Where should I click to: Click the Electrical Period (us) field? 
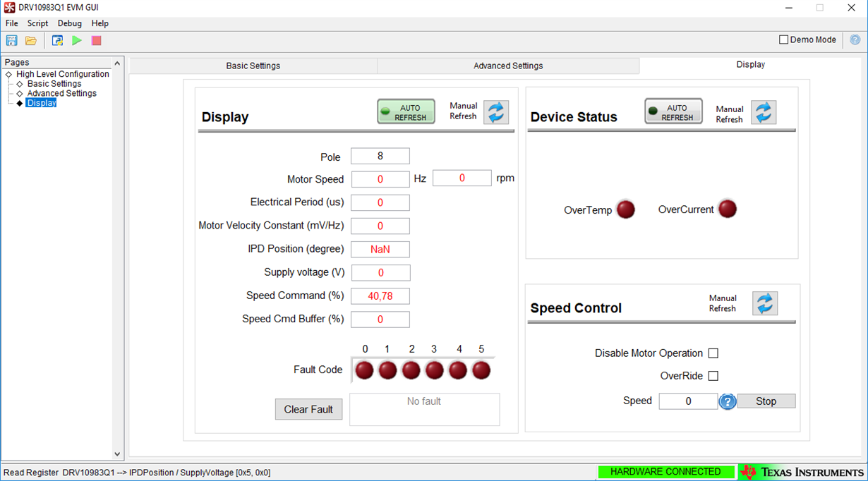click(x=380, y=202)
